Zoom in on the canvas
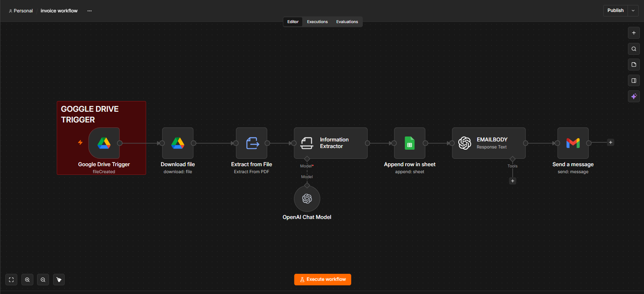644x294 pixels. point(27,280)
